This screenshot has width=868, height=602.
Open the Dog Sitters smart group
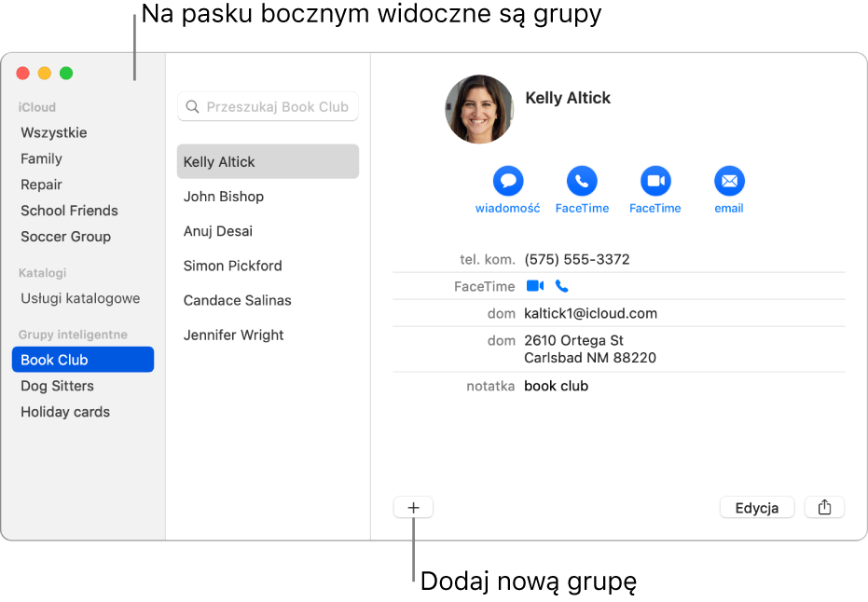pyautogui.click(x=57, y=386)
